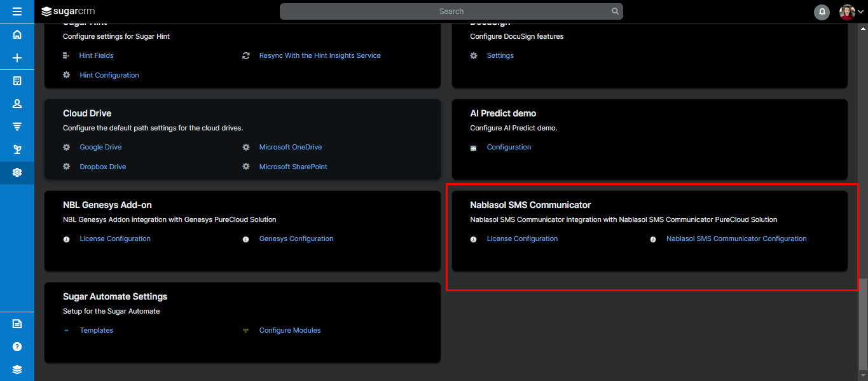Open Nablasol SMS Communicator Configuration link
Viewport: 868px width, 381px height.
(x=736, y=239)
